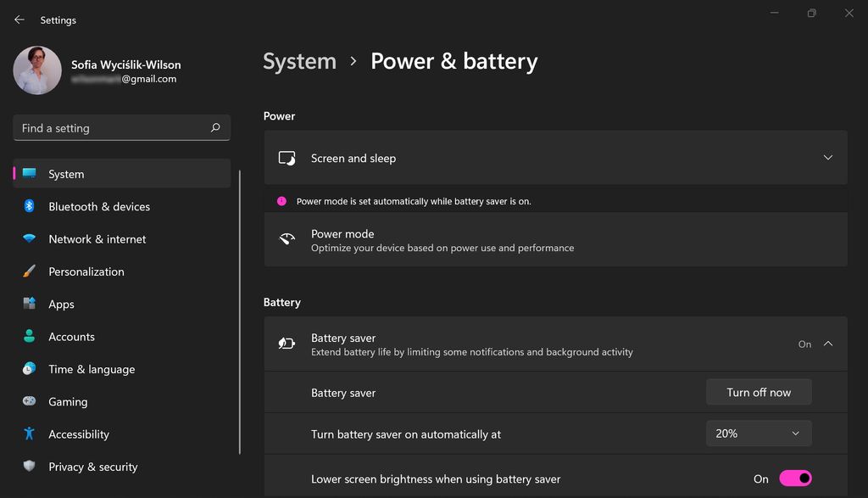
Task: Disable lower screen brightness during battery saver
Action: click(797, 478)
